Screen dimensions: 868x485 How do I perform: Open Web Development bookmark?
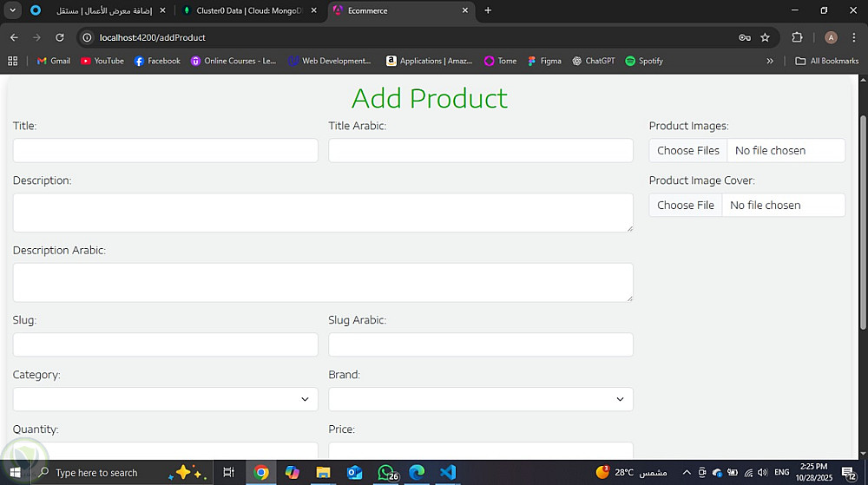pyautogui.click(x=330, y=61)
